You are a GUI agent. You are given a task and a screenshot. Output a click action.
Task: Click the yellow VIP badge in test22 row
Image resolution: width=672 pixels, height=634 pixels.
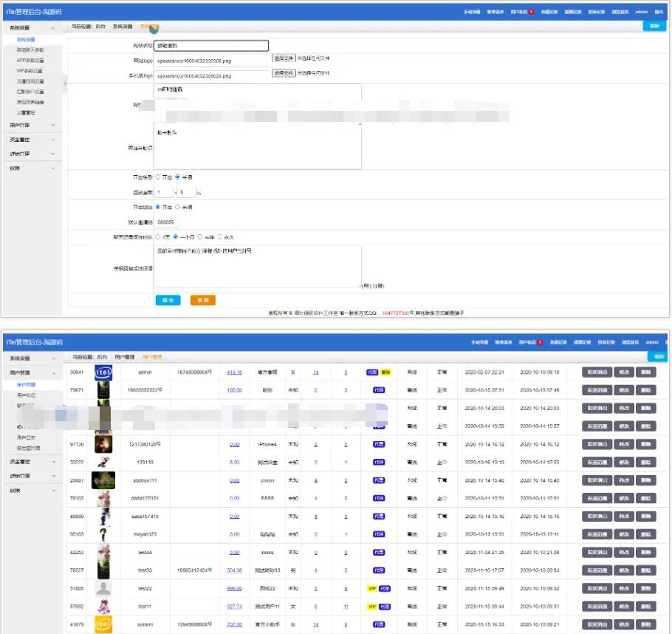[x=372, y=589]
